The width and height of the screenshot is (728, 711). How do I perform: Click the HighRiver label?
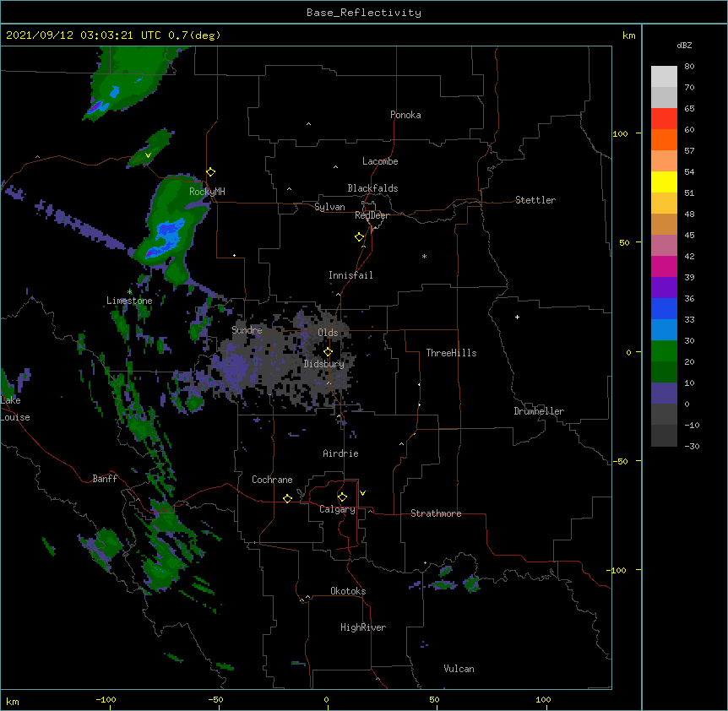tap(363, 627)
